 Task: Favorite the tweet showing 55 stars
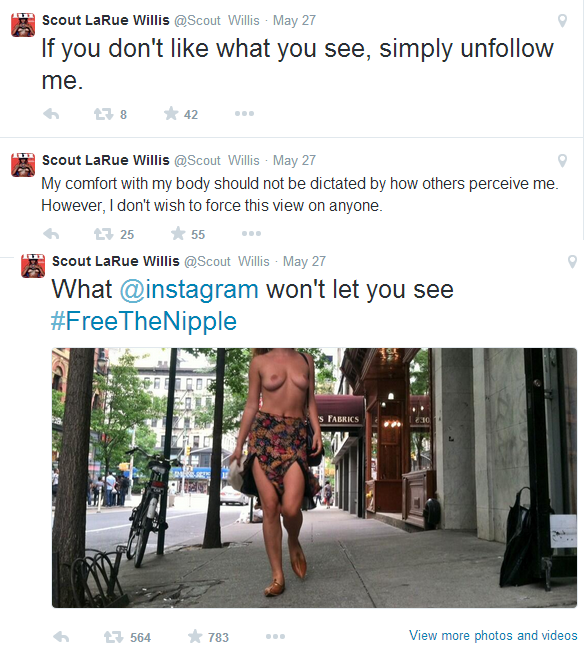(178, 234)
